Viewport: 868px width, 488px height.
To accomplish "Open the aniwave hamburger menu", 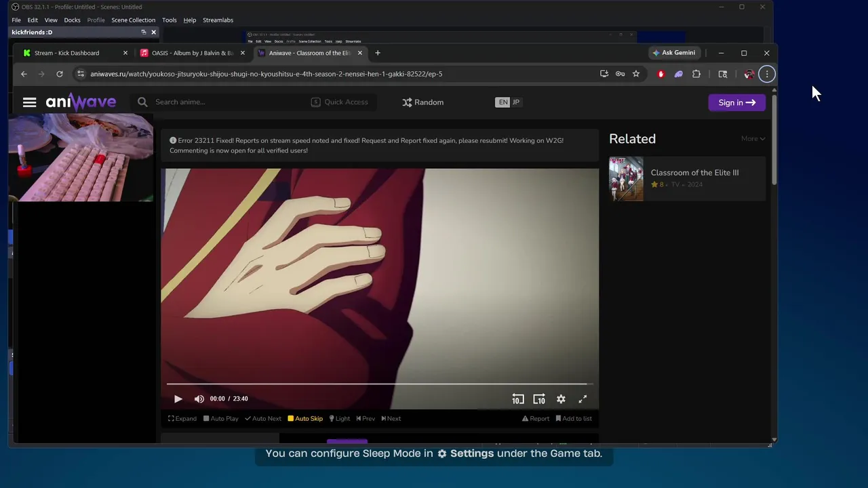I will click(x=29, y=102).
